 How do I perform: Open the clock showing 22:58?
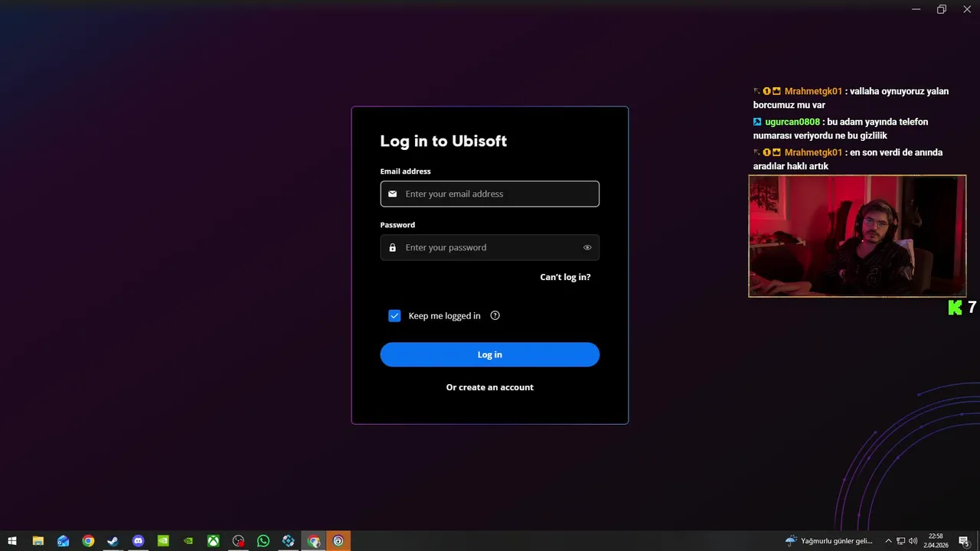click(x=936, y=541)
